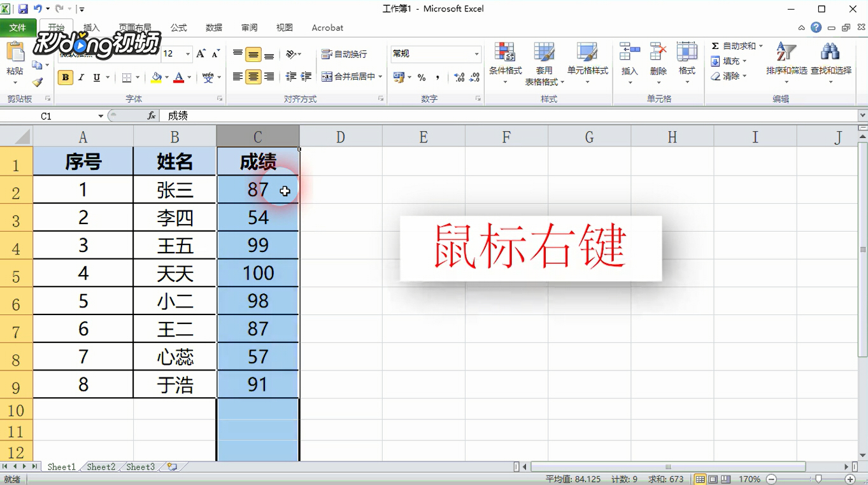Switch to the Sheet2 tab

(101, 467)
